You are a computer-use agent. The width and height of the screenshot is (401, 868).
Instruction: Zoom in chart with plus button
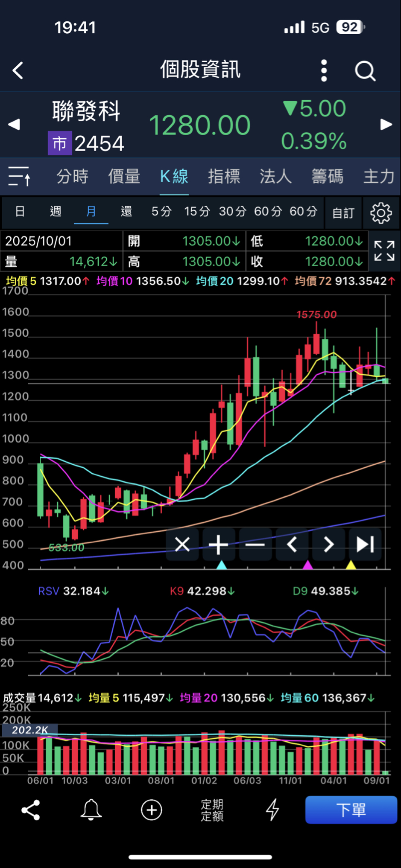pyautogui.click(x=219, y=544)
